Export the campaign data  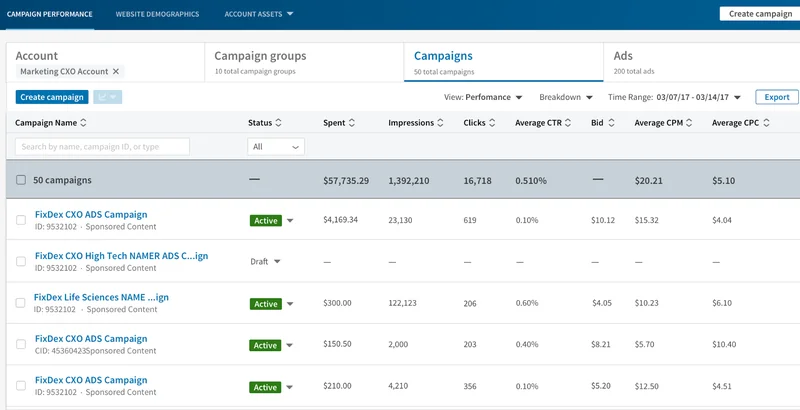777,97
